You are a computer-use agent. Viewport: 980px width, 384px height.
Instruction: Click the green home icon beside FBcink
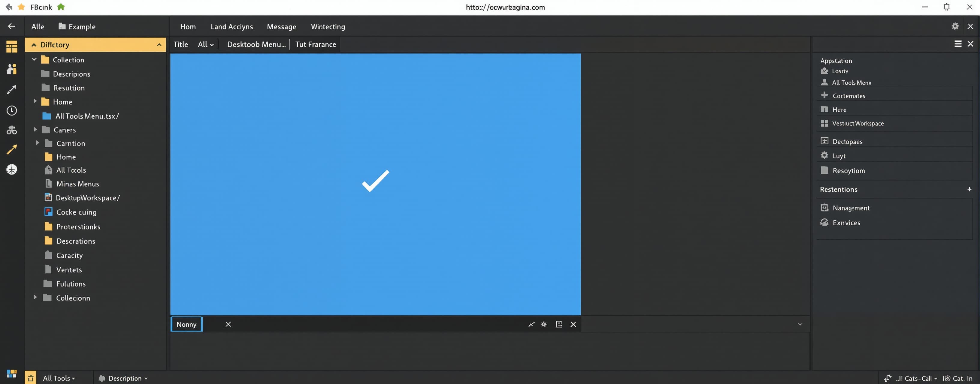pos(61,7)
